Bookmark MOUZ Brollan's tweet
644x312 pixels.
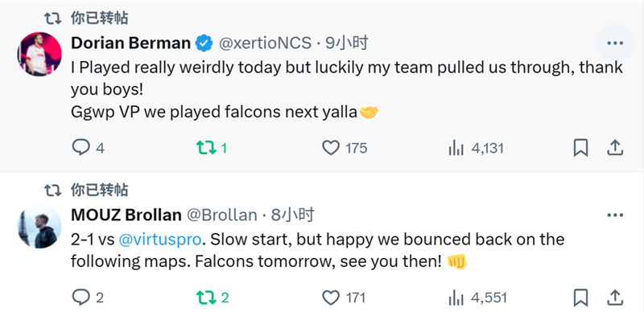580,298
